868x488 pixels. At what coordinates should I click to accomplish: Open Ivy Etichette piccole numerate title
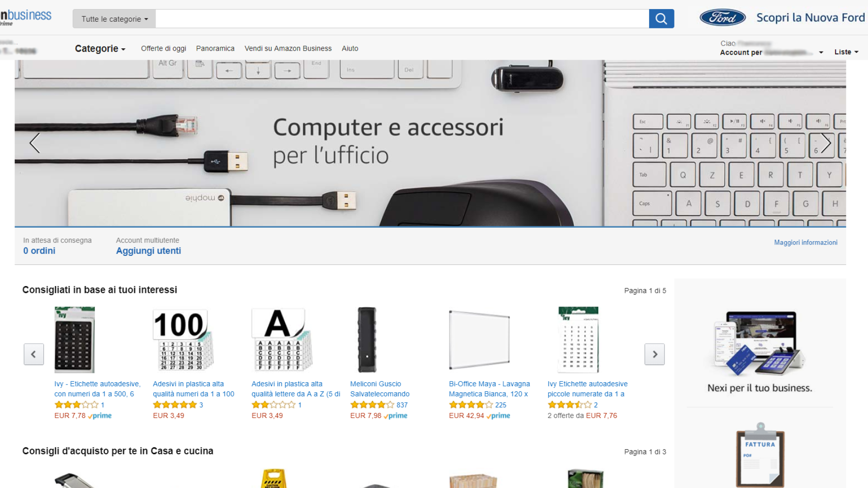[587, 389]
